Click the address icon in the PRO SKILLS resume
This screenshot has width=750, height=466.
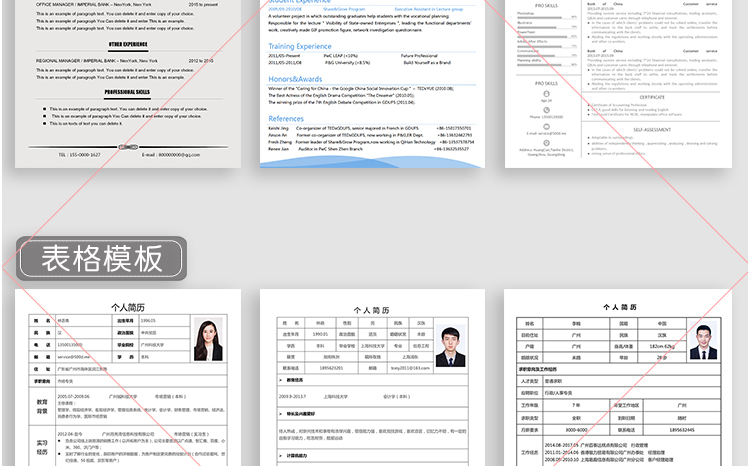click(546, 143)
